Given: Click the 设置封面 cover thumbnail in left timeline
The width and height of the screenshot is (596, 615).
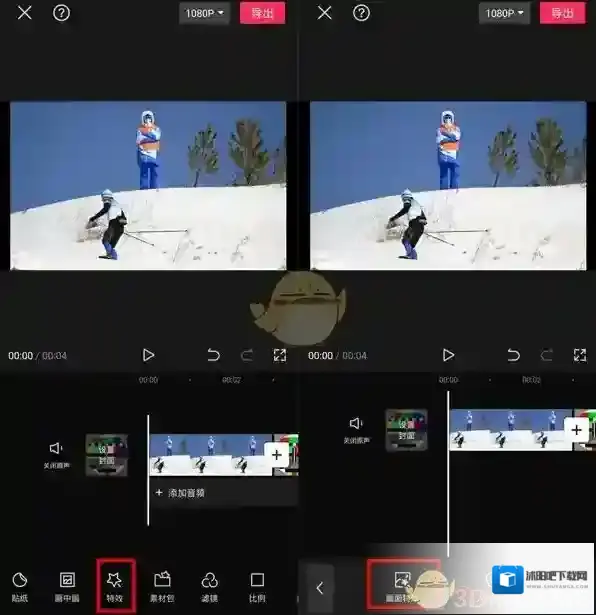Looking at the screenshot, I should click(107, 455).
